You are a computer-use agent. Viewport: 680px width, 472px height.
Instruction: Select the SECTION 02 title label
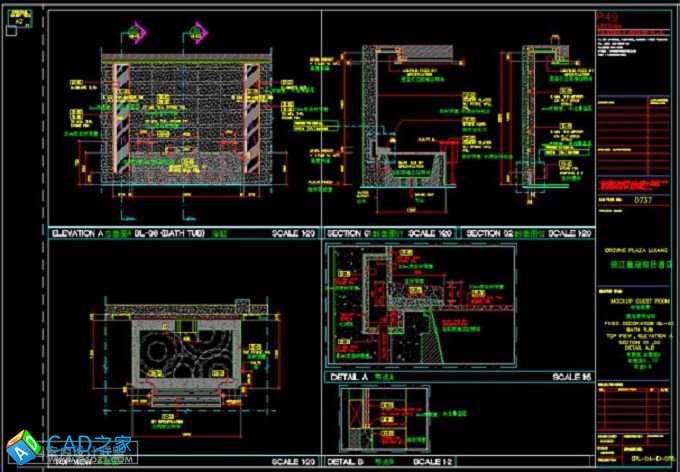[x=489, y=233]
